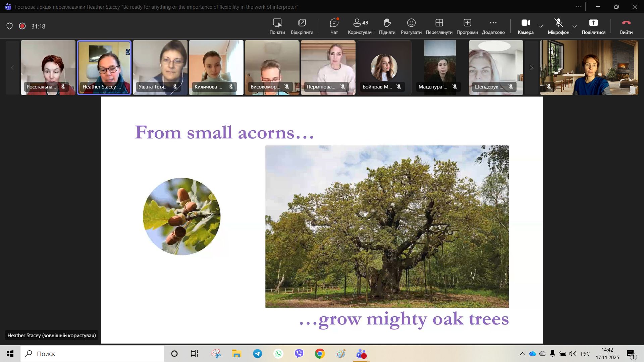The height and width of the screenshot is (362, 644).
Task: Click the Почати pop-out icon
Action: [277, 26]
